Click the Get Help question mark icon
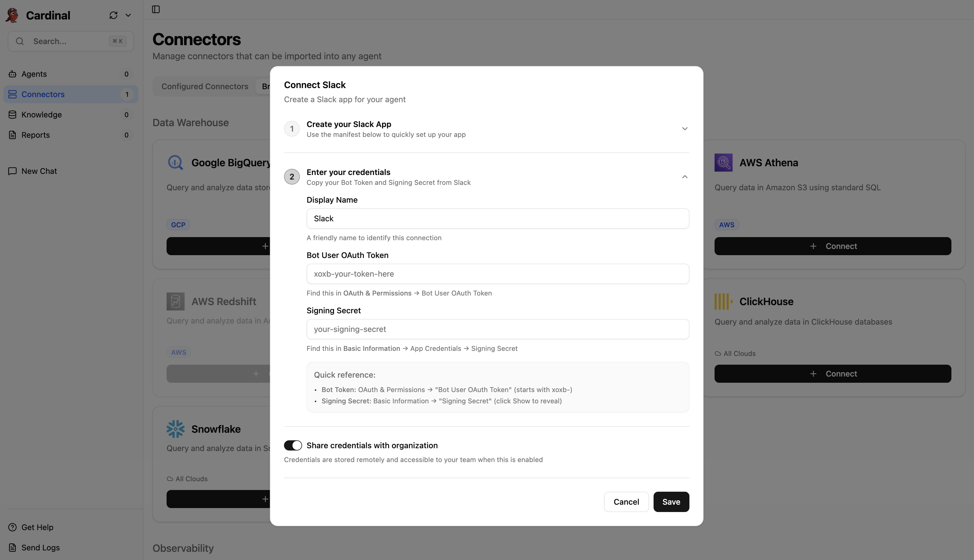This screenshot has height=560, width=974. pyautogui.click(x=12, y=527)
